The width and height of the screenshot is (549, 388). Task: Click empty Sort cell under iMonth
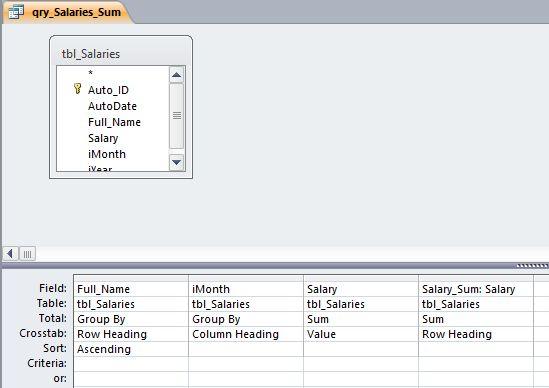(x=246, y=349)
